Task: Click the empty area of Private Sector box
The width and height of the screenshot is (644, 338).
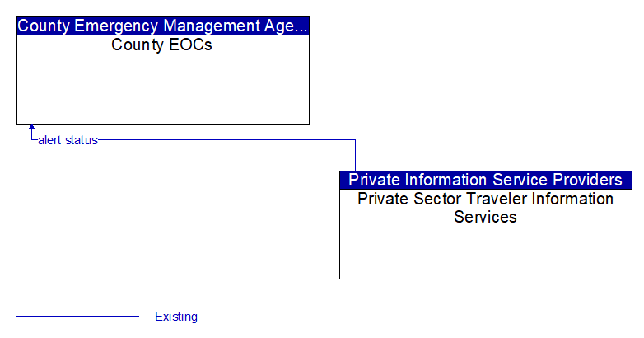Action: [485, 251]
